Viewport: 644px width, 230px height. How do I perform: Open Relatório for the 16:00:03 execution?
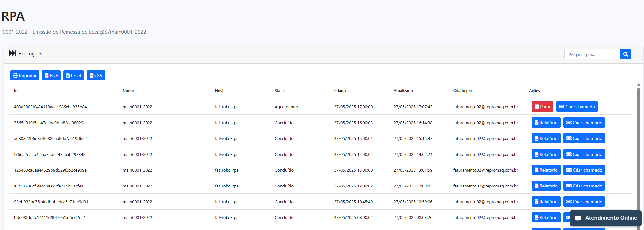(546, 123)
